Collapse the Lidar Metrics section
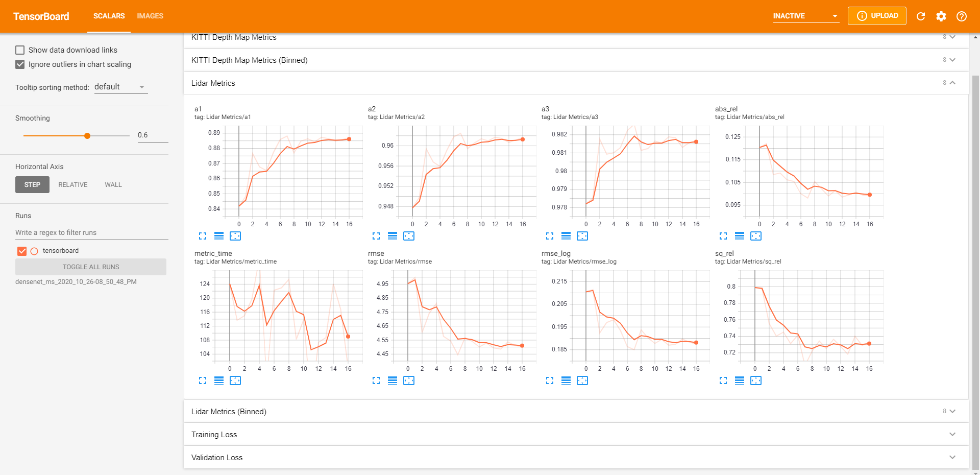Image resolution: width=980 pixels, height=475 pixels. pyautogui.click(x=576, y=83)
